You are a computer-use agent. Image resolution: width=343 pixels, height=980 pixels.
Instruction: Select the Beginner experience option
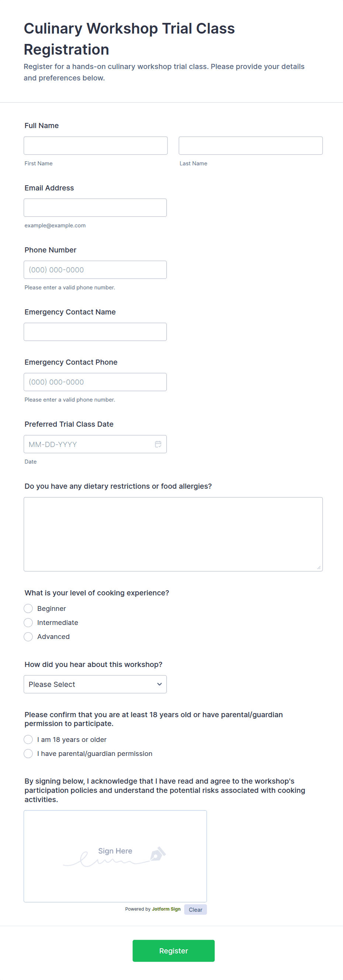point(28,608)
